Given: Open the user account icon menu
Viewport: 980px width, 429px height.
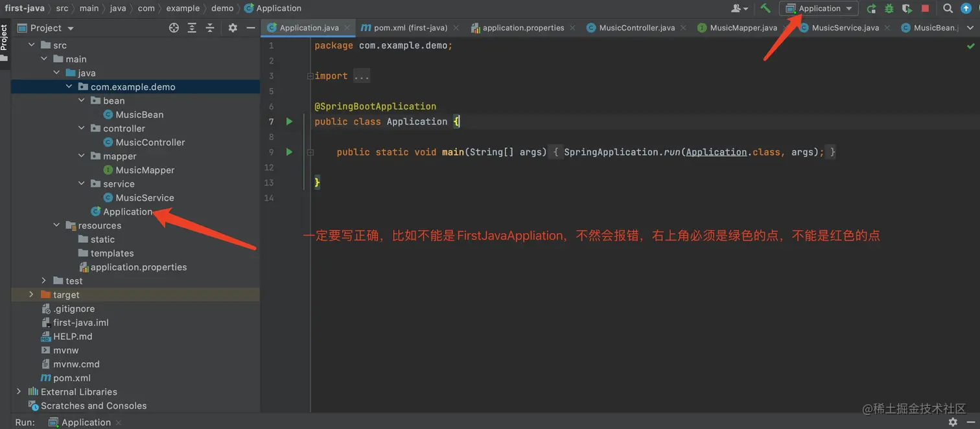Looking at the screenshot, I should tap(740, 8).
